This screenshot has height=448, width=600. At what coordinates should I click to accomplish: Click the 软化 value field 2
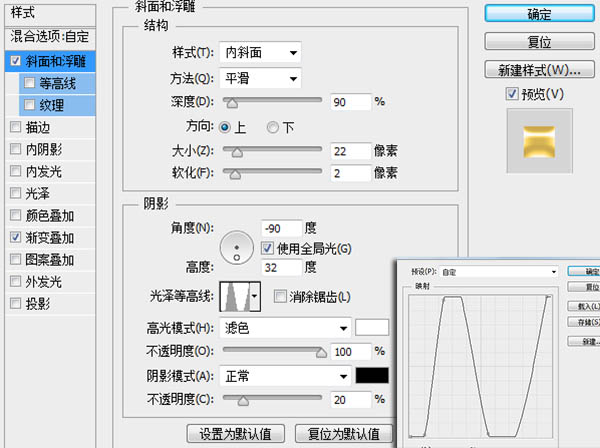click(x=351, y=173)
